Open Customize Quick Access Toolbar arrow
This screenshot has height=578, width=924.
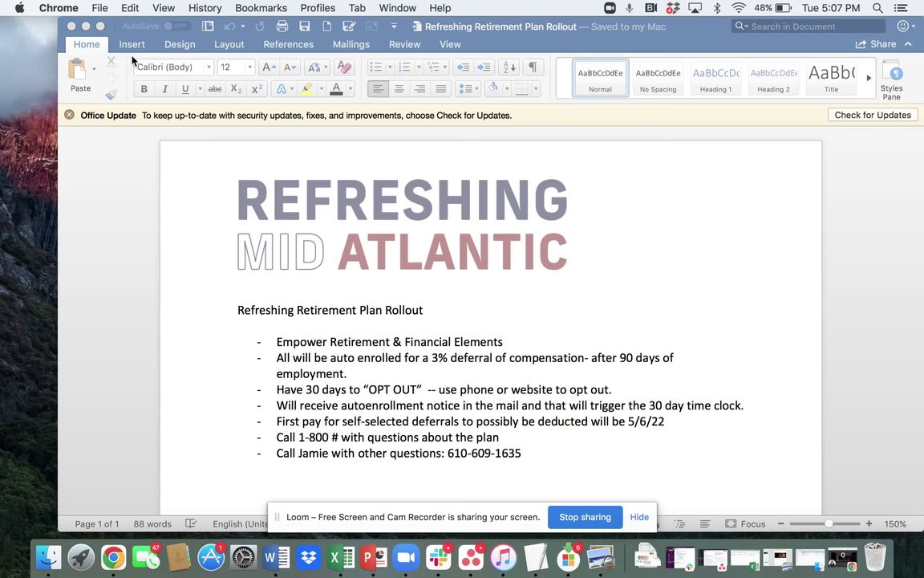(394, 26)
